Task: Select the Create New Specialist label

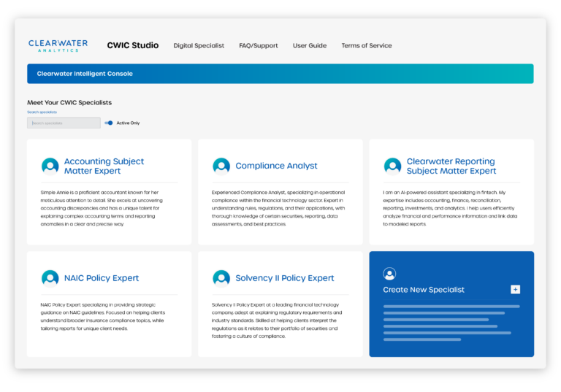Action: (x=424, y=290)
